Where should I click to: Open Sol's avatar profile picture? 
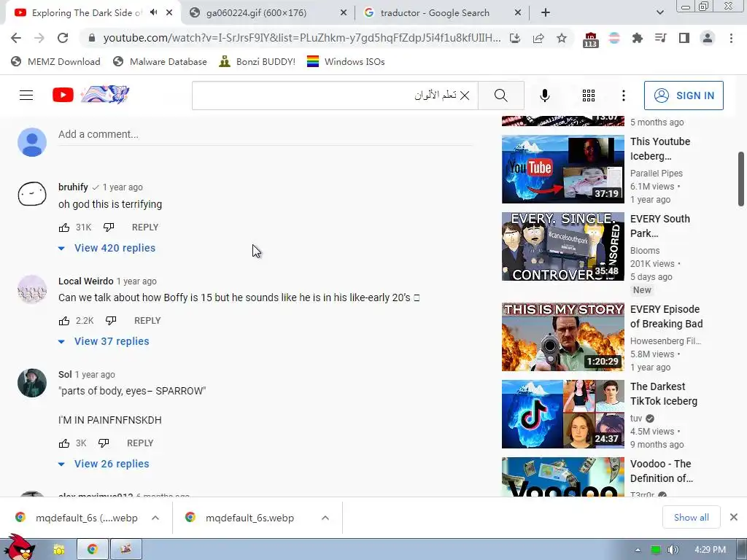(32, 382)
